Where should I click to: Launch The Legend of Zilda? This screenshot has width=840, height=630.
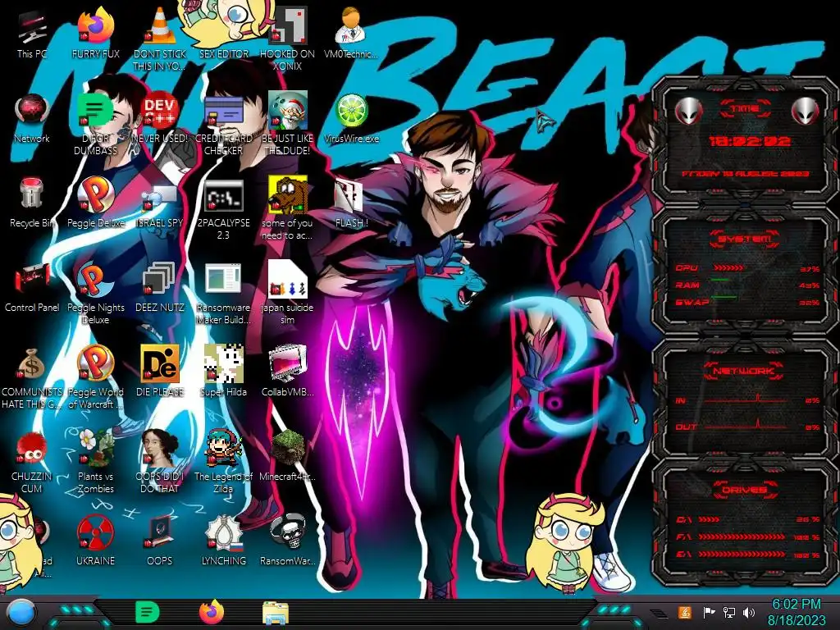223,461
